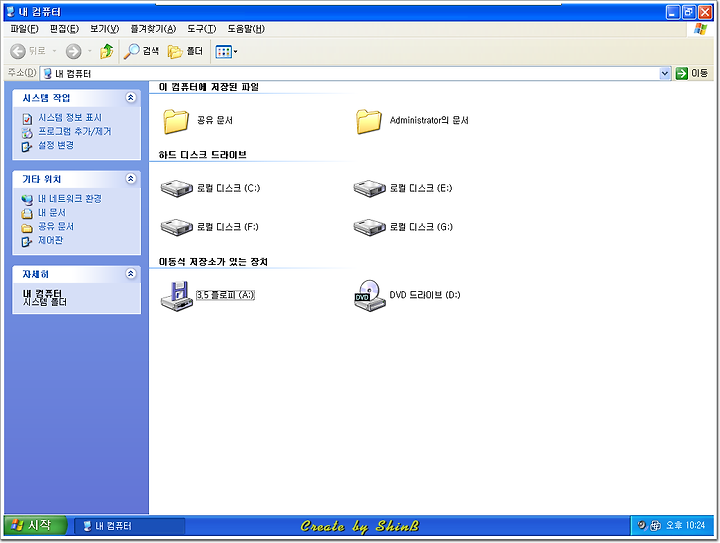Click the 공유 문서 sidebar icon
Image resolution: width=720 pixels, height=543 pixels.
(x=27, y=228)
